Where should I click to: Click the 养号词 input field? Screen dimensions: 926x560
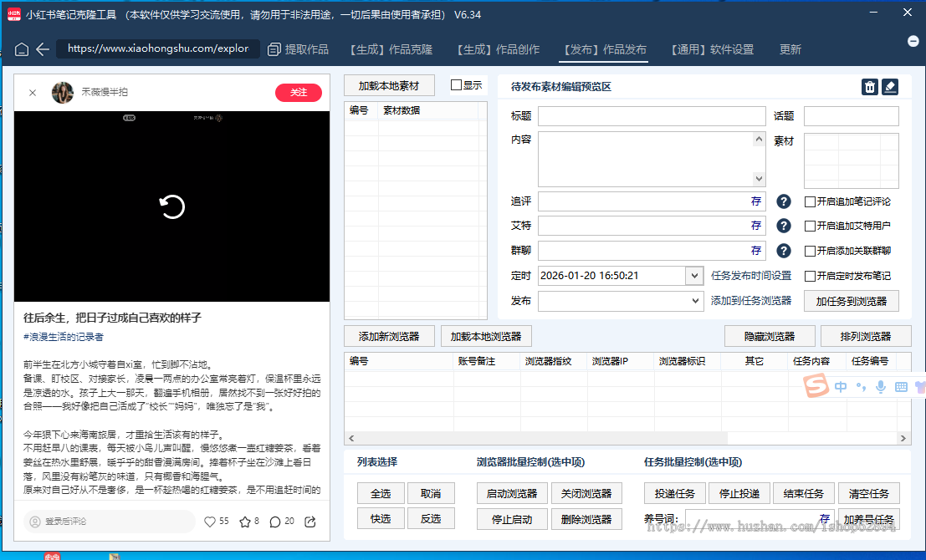tap(759, 519)
